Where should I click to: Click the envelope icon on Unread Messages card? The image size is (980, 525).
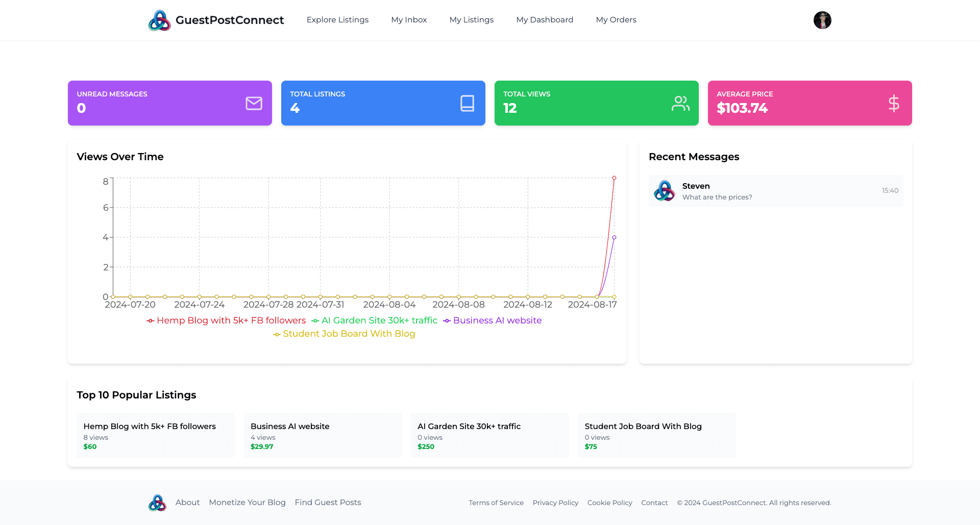click(x=254, y=103)
